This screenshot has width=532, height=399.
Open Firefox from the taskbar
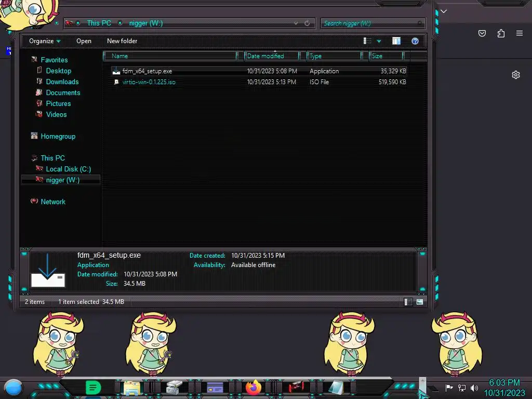coord(254,388)
